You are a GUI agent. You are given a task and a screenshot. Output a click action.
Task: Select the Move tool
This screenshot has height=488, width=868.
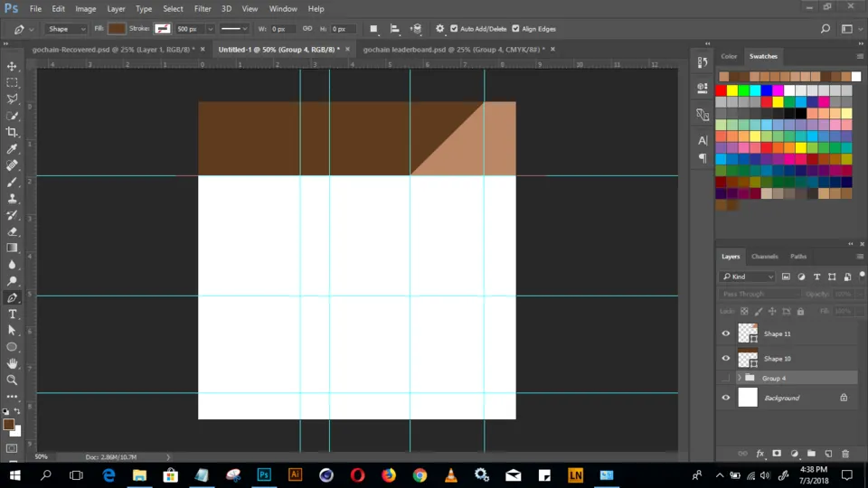(x=12, y=66)
